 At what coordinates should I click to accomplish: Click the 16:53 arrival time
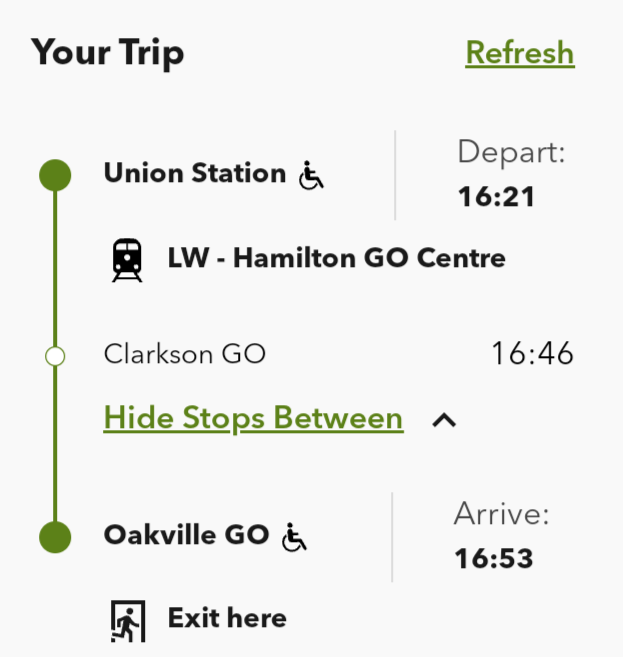pyautogui.click(x=494, y=558)
